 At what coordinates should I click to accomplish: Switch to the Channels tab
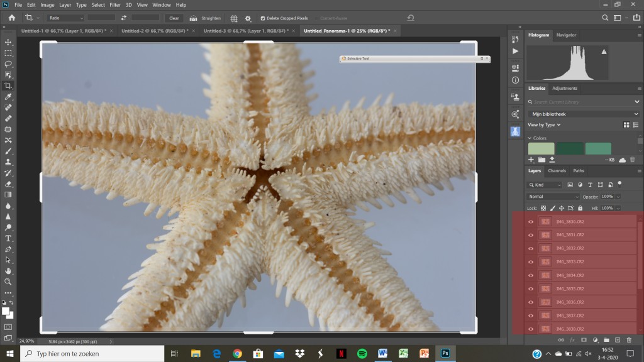pos(557,171)
